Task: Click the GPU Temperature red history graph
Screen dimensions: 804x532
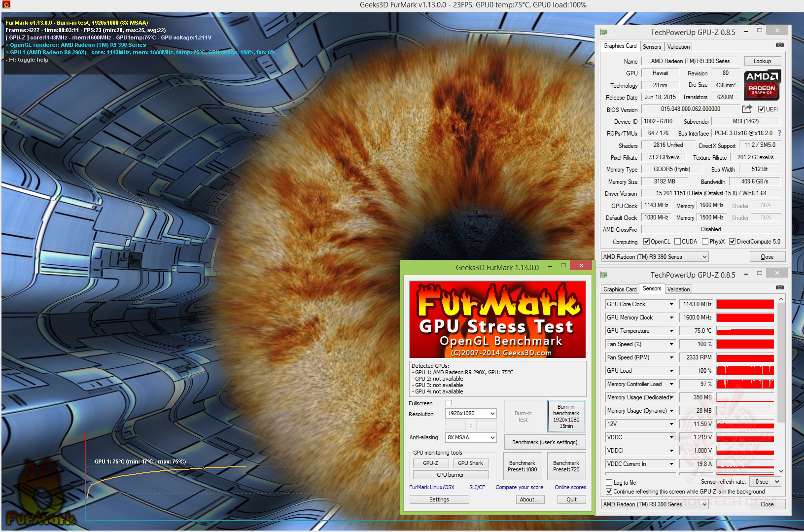Action: (x=745, y=331)
